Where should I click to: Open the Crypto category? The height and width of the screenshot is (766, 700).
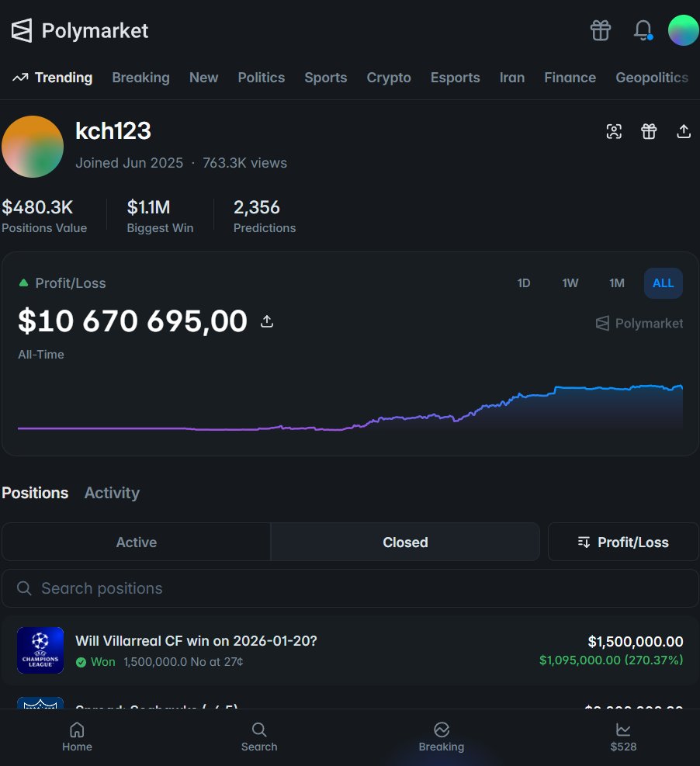[x=389, y=78]
